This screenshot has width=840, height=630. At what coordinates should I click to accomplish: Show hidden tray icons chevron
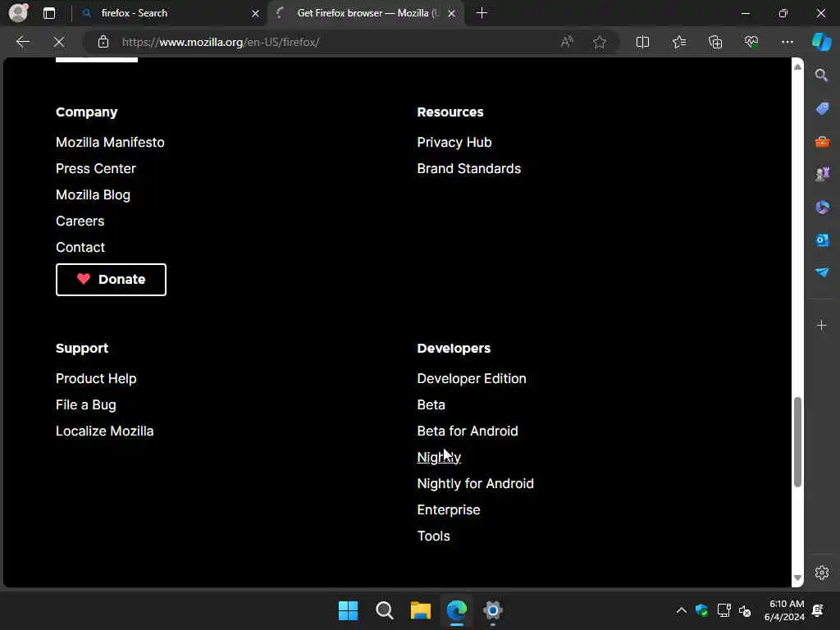tap(682, 610)
